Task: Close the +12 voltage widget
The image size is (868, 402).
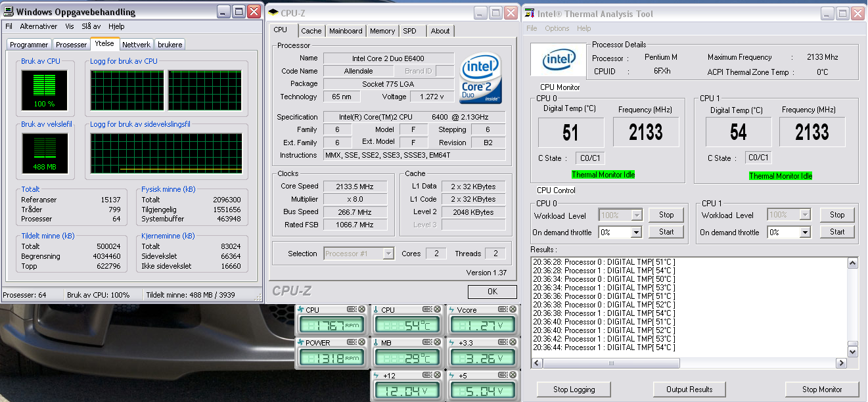Action: click(436, 375)
